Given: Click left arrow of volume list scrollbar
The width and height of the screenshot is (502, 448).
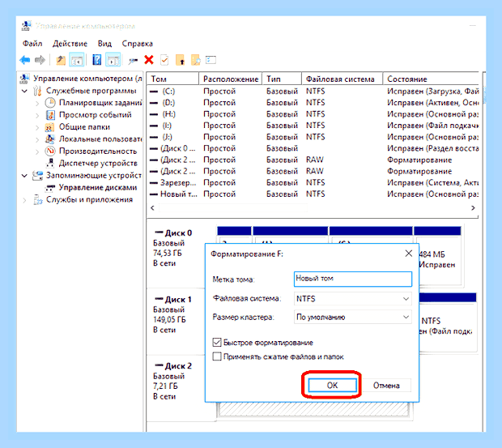Looking at the screenshot, I should point(152,208).
